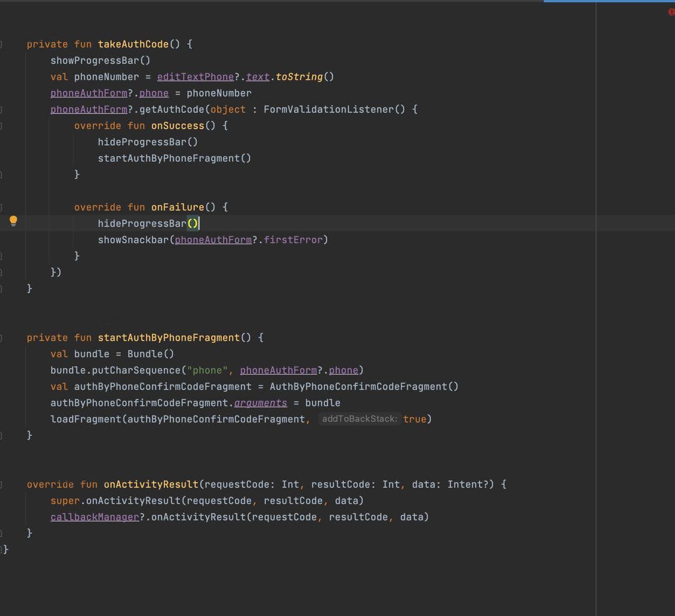Viewport: 675px width, 616px height.
Task: Click firstError in the showSnackbar call
Action: pos(293,239)
